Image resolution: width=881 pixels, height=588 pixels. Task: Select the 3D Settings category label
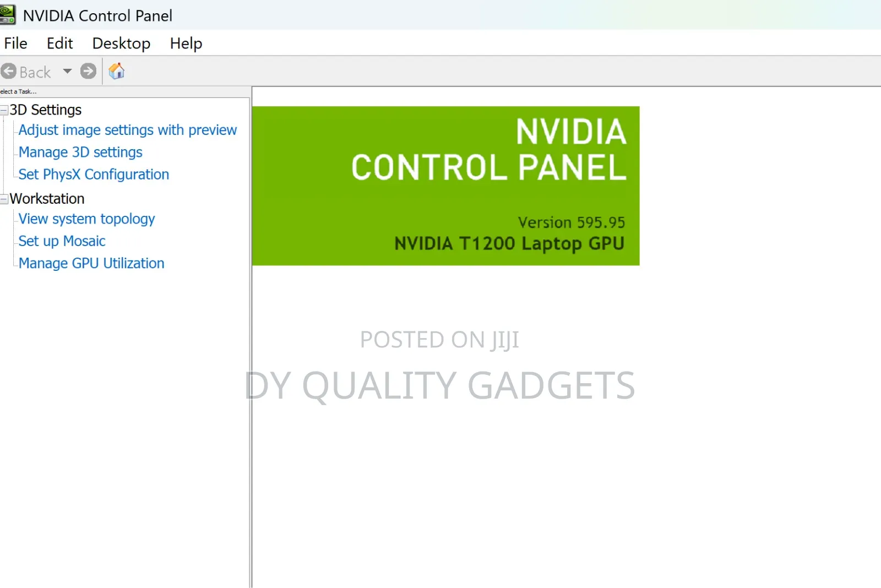(x=46, y=110)
